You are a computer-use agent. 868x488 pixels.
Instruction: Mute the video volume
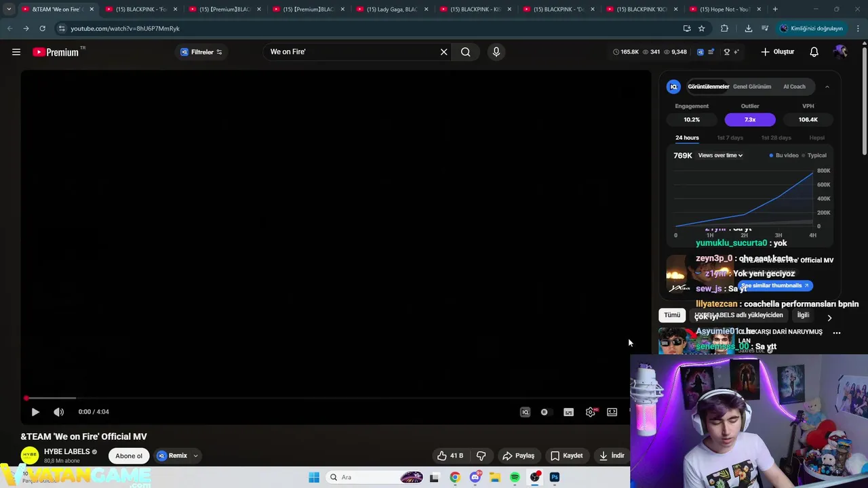pos(59,412)
